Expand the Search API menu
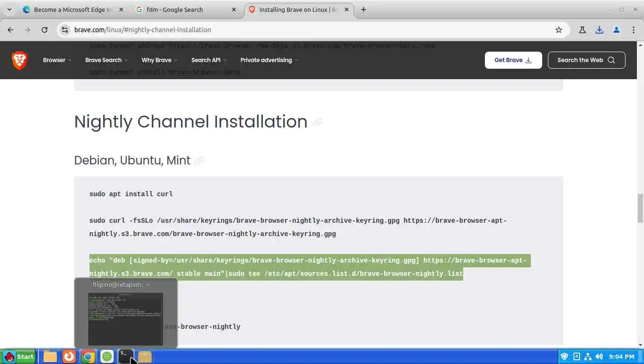Viewport: 644px width, 364px height. click(x=209, y=60)
